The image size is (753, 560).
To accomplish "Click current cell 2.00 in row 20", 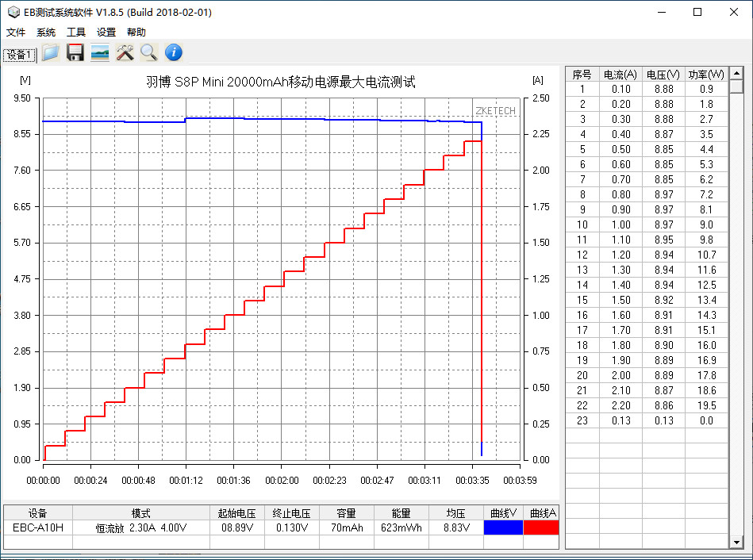I will coord(620,375).
